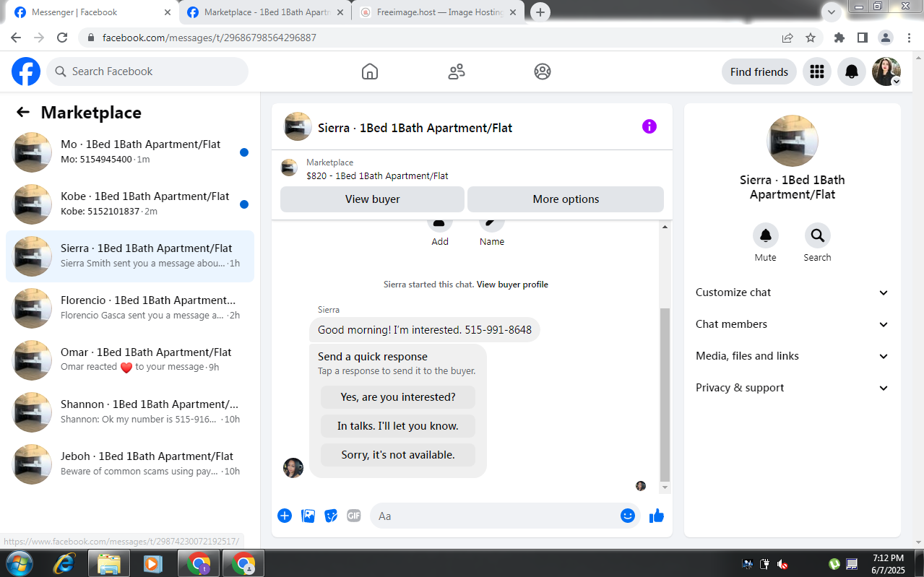Open a new browser tab

click(540, 12)
